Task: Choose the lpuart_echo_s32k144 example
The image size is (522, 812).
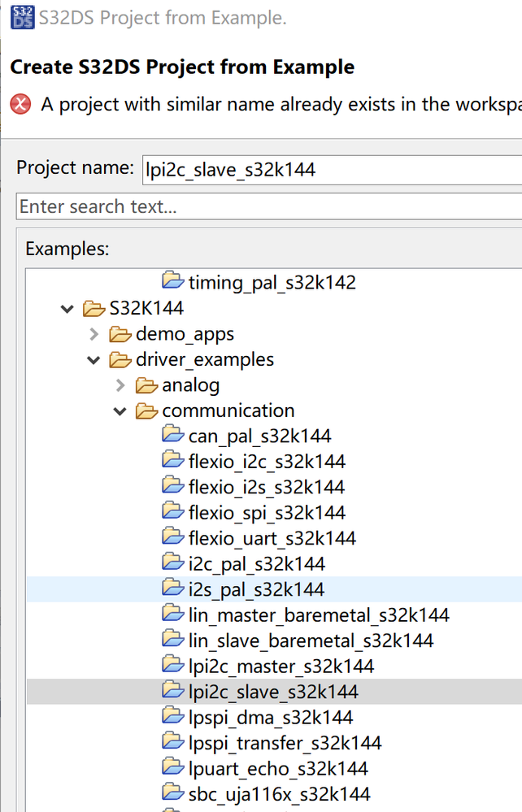Action: point(279,769)
